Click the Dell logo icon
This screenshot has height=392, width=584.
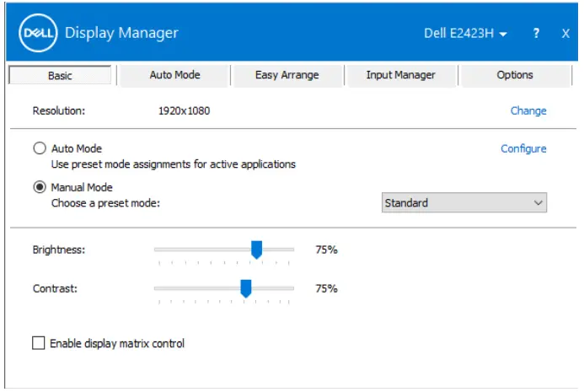pyautogui.click(x=37, y=34)
